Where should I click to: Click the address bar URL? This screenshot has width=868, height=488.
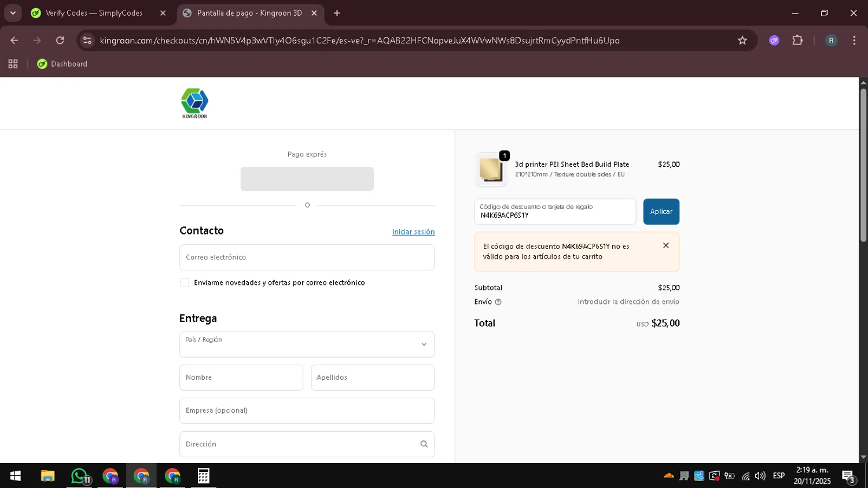coord(359,41)
